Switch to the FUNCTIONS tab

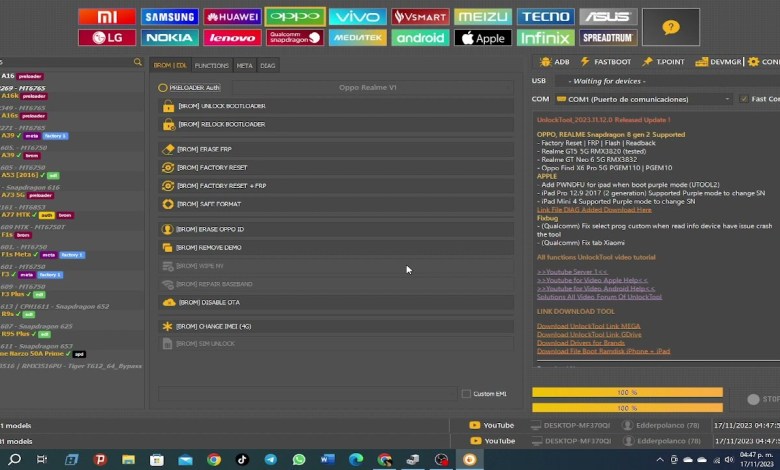211,65
